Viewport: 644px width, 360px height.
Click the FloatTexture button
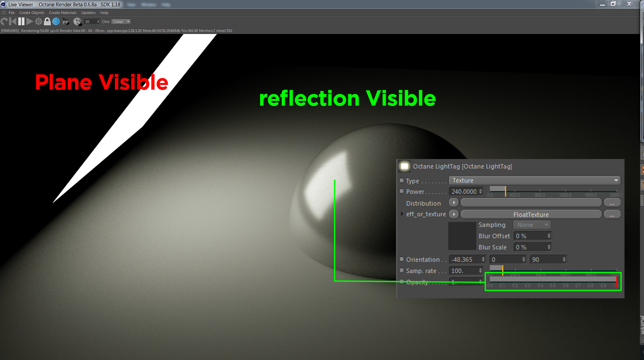coord(531,214)
